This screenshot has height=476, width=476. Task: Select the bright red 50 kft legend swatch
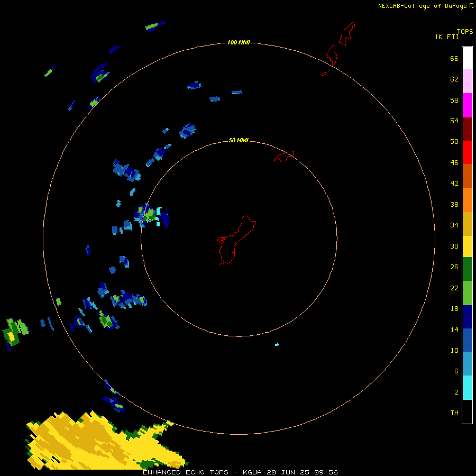pyautogui.click(x=467, y=152)
